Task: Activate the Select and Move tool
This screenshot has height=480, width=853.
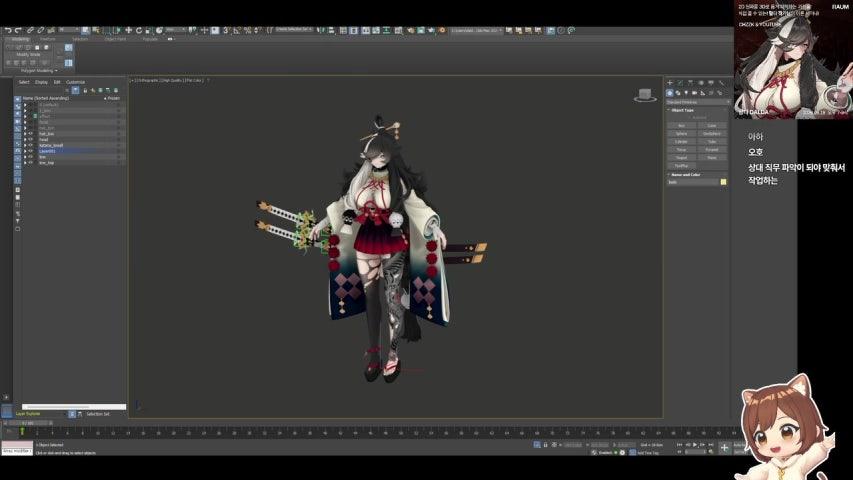Action: (128, 30)
